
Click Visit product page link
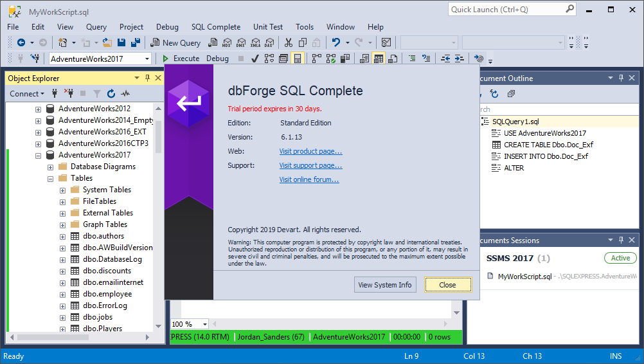coord(310,151)
